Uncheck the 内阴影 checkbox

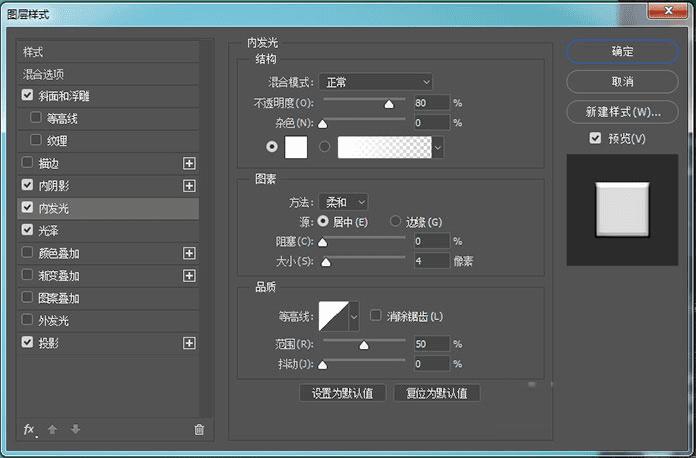28,185
